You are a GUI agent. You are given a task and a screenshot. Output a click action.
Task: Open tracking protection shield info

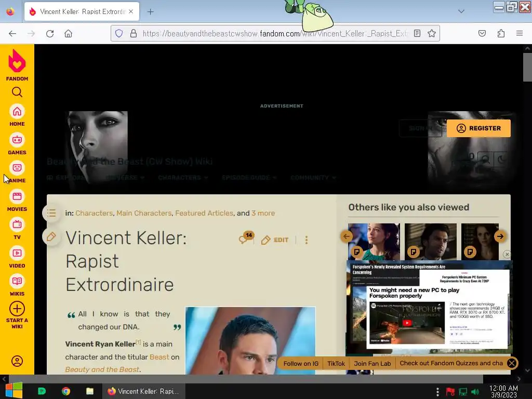click(x=119, y=33)
